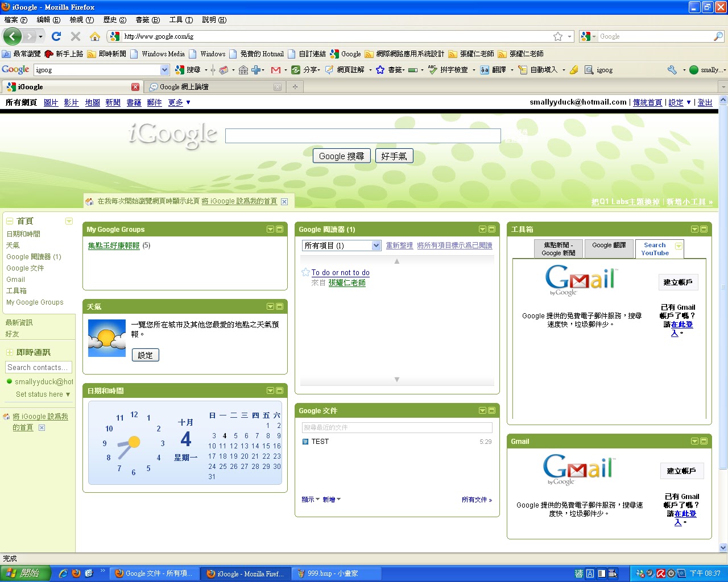Viewport: 728px width, 582px height.
Task: Click the 拼字檢查 spell check toolbar button
Action: pos(448,70)
